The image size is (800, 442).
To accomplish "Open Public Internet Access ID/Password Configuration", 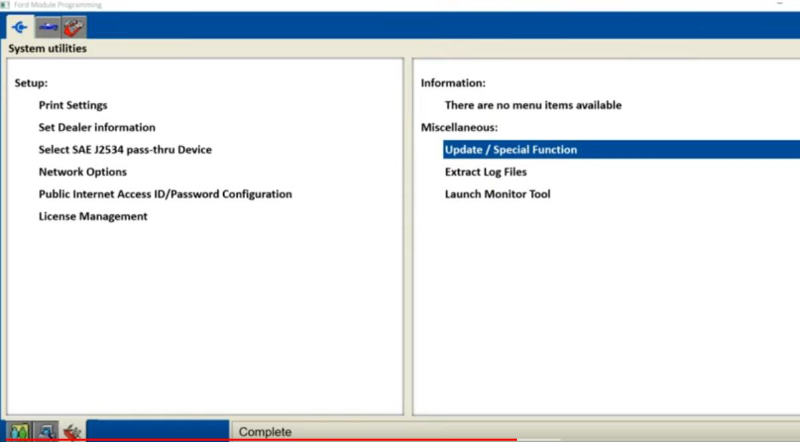I will coord(165,194).
